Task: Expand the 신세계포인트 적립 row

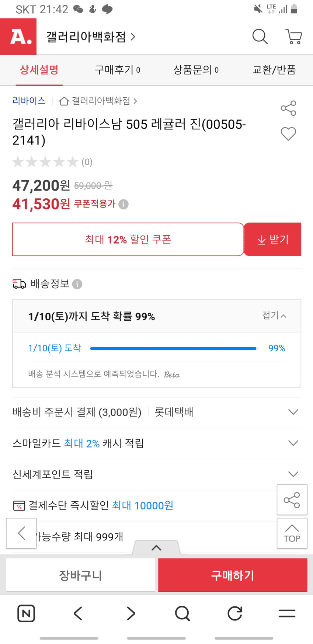Action: tap(293, 474)
